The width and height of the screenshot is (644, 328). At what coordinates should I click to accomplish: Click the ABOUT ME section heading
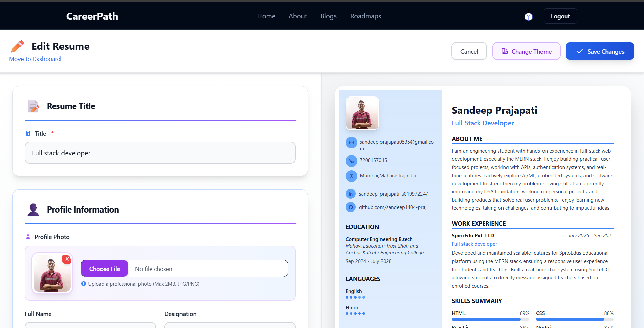[467, 139]
